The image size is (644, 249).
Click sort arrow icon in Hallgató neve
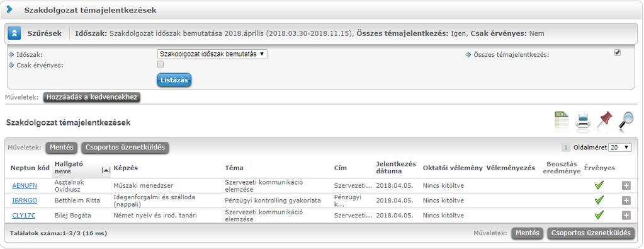[106, 170]
